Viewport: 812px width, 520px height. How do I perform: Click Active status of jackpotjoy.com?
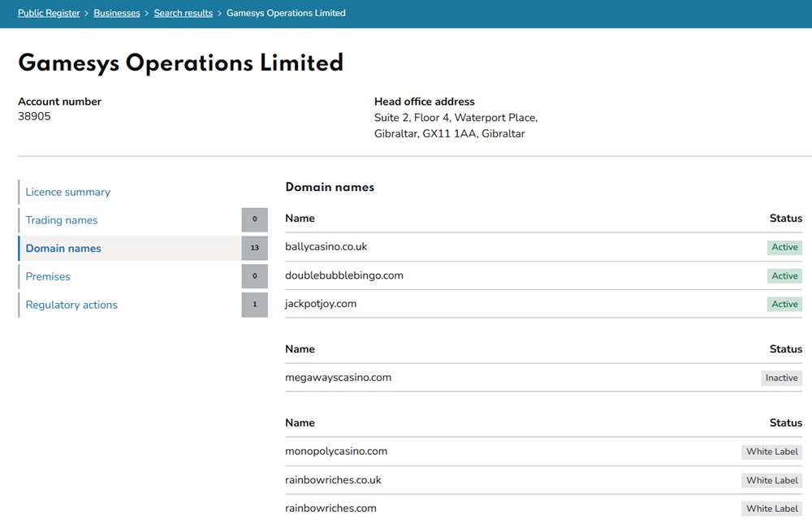coord(784,305)
